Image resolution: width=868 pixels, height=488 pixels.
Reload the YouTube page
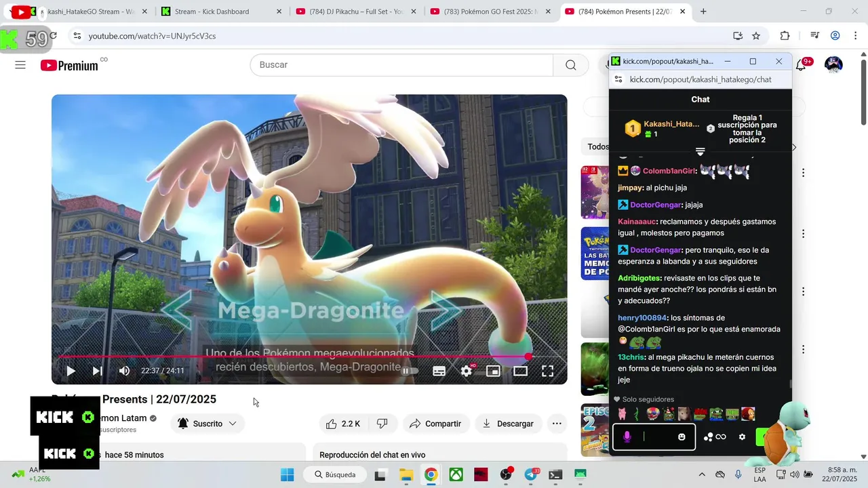[x=53, y=36]
